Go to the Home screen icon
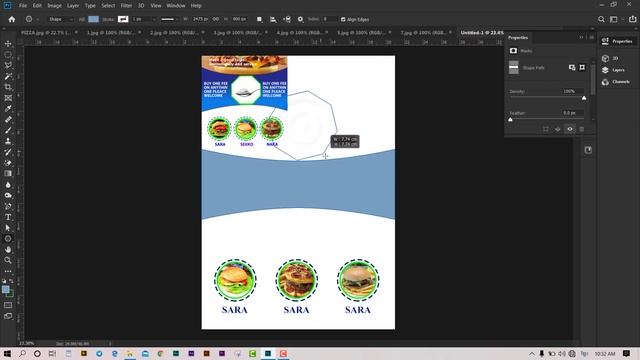The image size is (640, 360). [x=12, y=19]
